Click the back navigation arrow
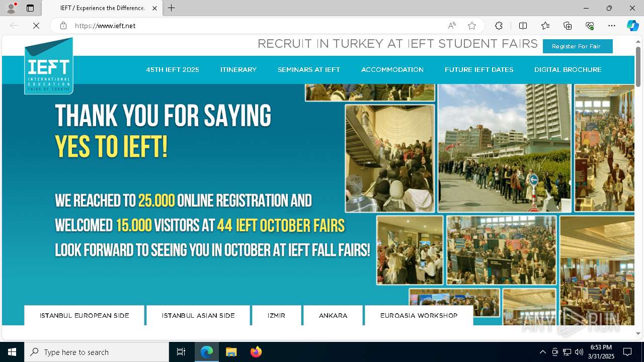The image size is (644, 362). point(14,26)
